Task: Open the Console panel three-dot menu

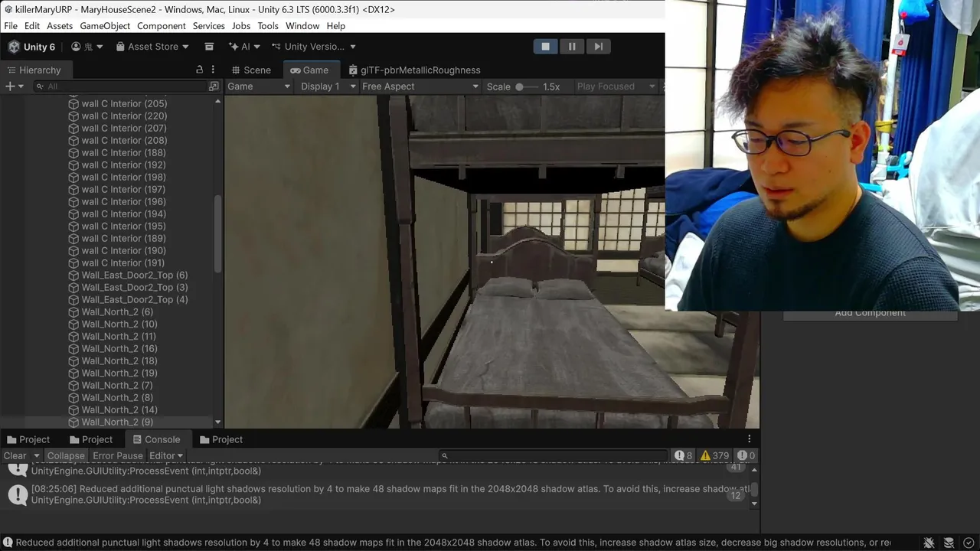Action: click(x=750, y=439)
